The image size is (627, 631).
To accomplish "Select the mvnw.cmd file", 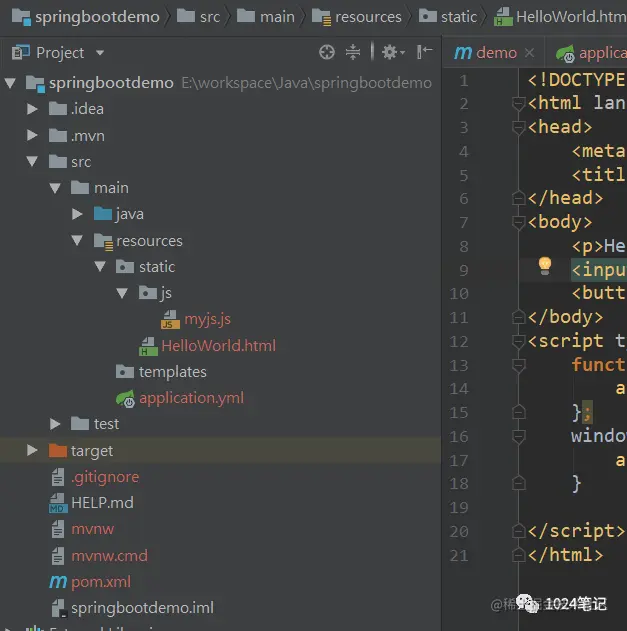I will [x=109, y=556].
